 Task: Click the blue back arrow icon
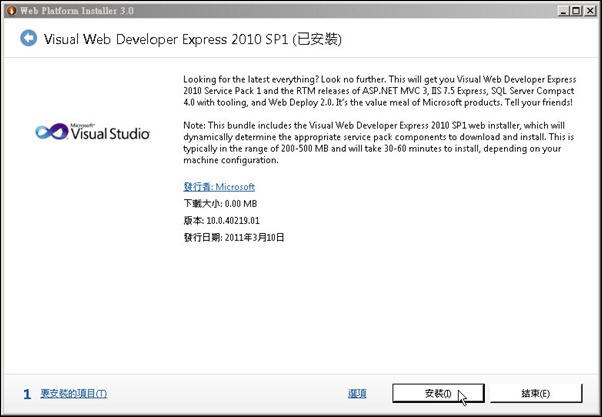coord(28,39)
